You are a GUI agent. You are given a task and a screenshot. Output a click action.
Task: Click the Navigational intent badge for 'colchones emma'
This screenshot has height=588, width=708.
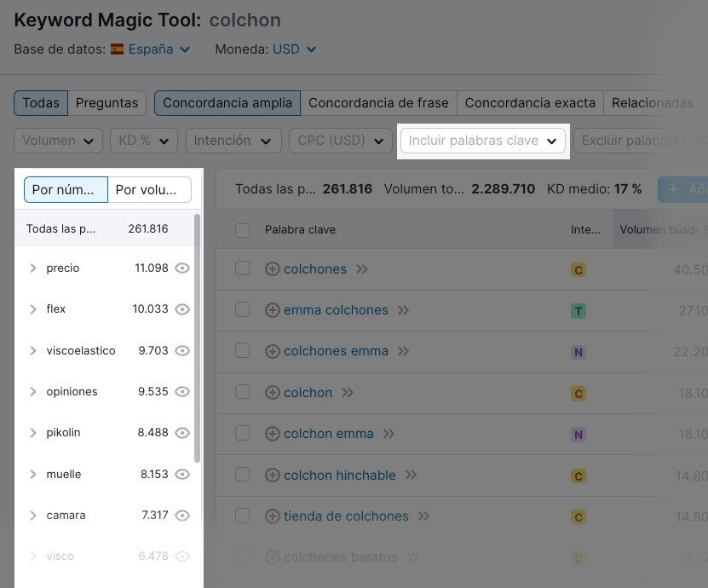pyautogui.click(x=578, y=352)
